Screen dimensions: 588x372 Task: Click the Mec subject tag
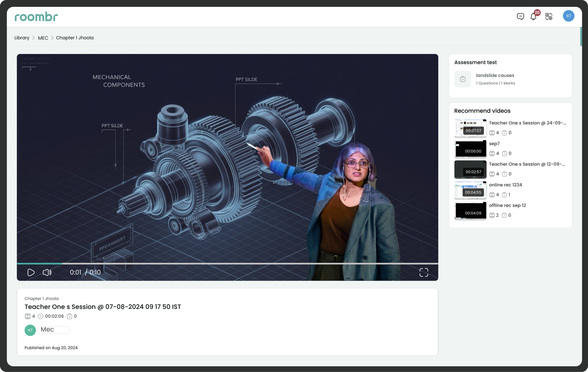[x=54, y=330]
